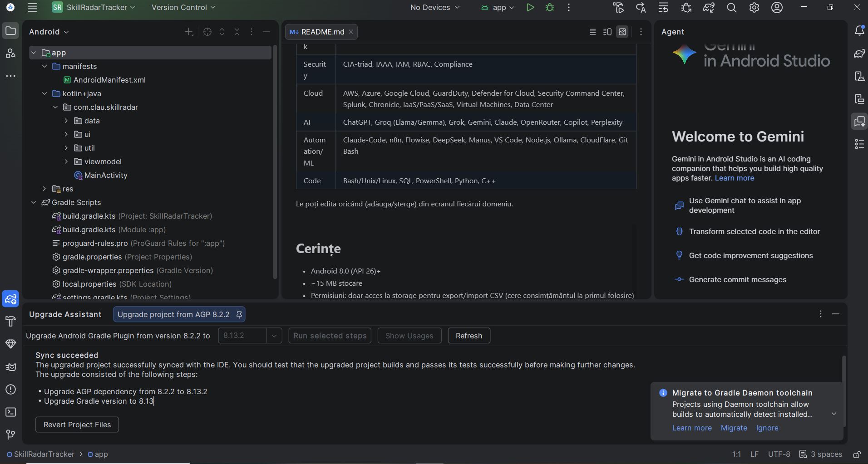Switch README to editor and preview view
Viewport: 868px width, 464px height.
(x=607, y=32)
